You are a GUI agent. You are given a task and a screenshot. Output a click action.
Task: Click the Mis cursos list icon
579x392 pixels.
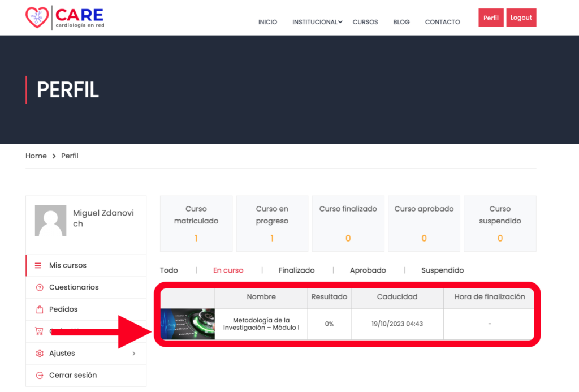click(38, 266)
